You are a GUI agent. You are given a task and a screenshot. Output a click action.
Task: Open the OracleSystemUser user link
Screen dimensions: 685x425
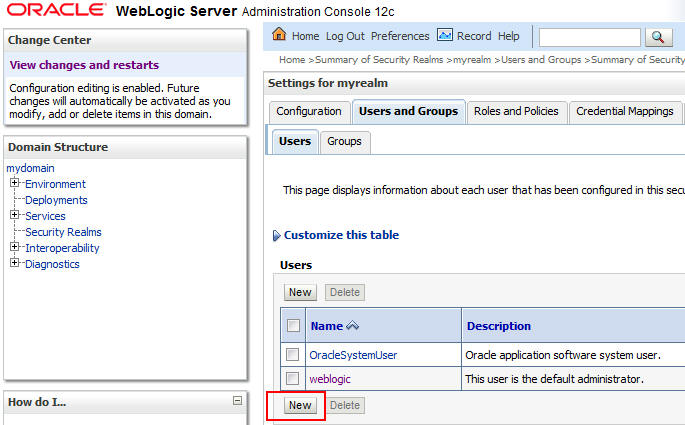(353, 355)
